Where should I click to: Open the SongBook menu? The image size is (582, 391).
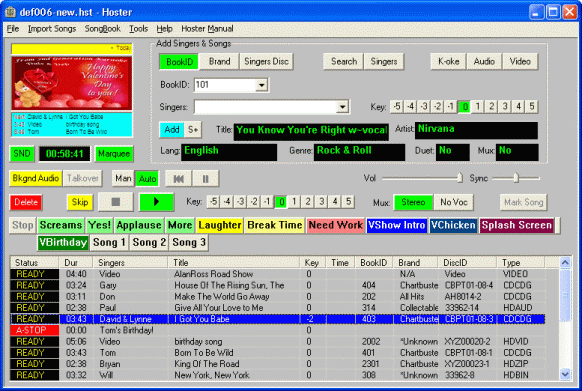point(102,29)
